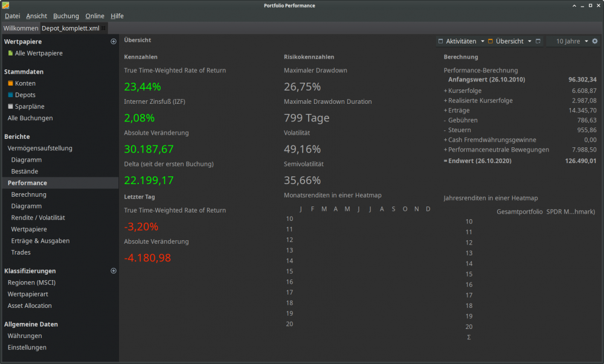Viewport: 604px width, 364px height.
Task: Select Rendite / Volatilität in sidebar
Action: (x=37, y=218)
